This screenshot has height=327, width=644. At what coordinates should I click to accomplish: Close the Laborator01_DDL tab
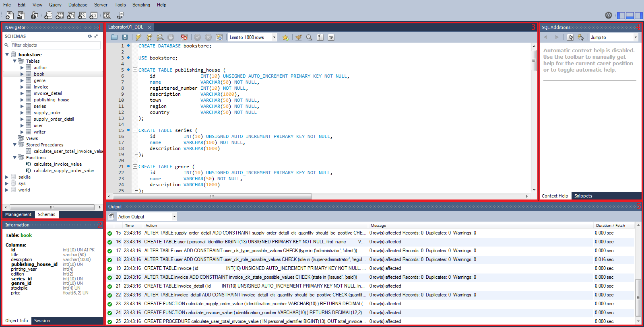[x=149, y=27]
